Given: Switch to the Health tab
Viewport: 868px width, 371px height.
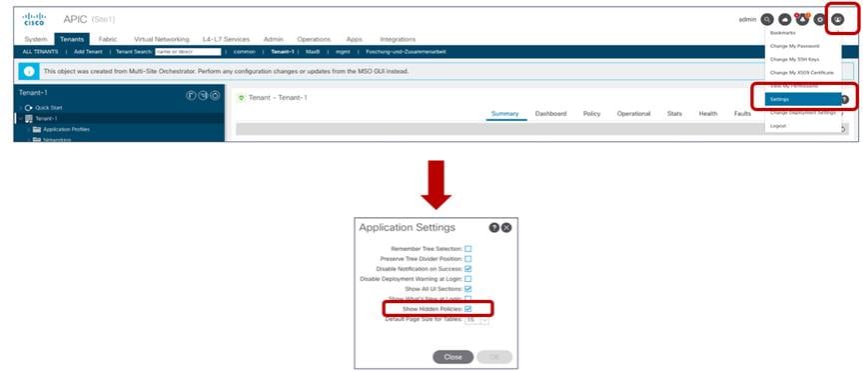Looking at the screenshot, I should click(x=708, y=114).
